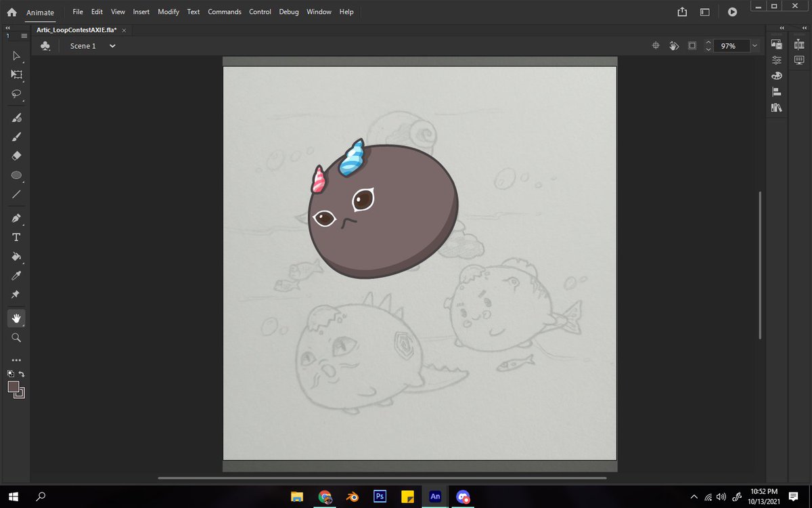
Task: Select the Line tool
Action: click(17, 194)
